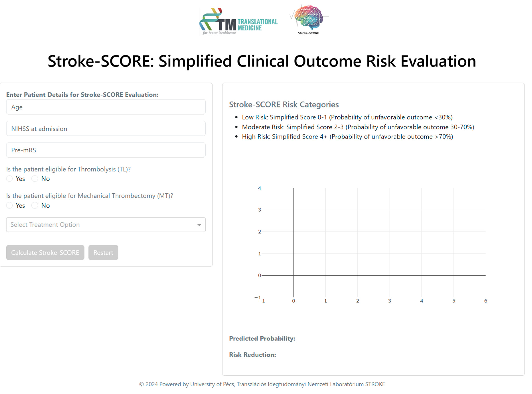Image resolution: width=532 pixels, height=394 pixels.
Task: Click the Stroke-SCORE Risk Categories heading
Action: (284, 104)
